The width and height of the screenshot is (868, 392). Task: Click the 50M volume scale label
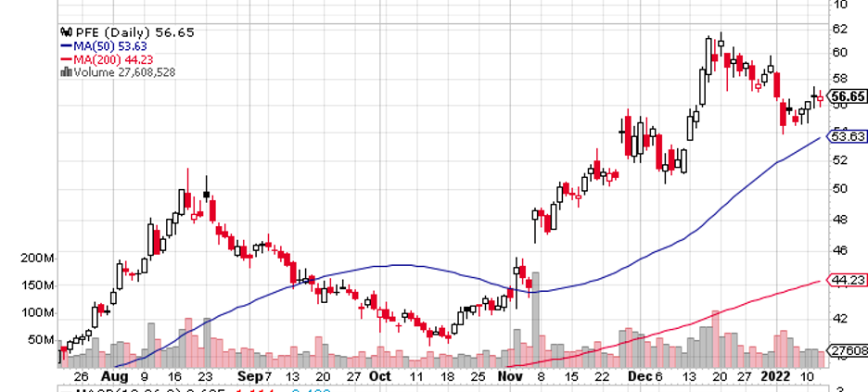(40, 339)
